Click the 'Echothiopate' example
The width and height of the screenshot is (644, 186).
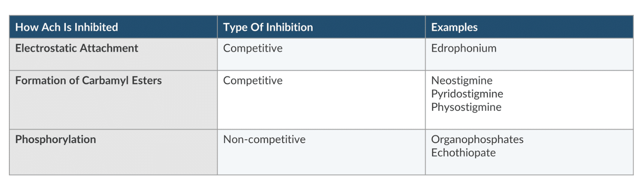point(463,153)
